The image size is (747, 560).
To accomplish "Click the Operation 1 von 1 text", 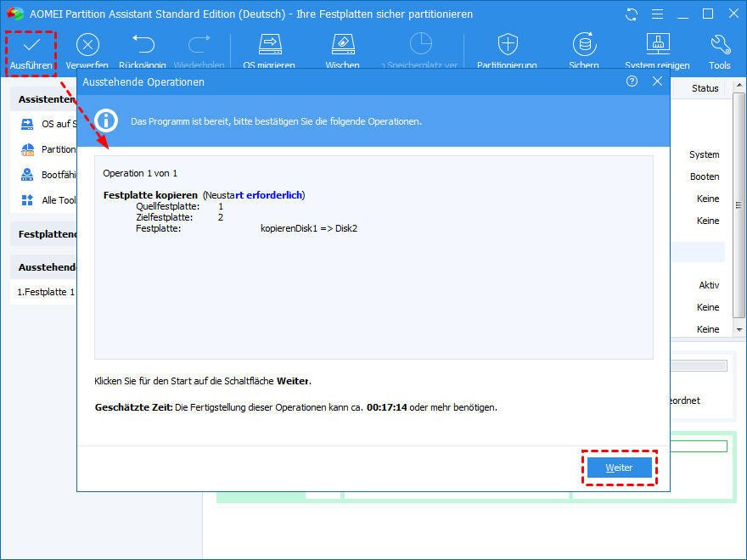I will (140, 173).
